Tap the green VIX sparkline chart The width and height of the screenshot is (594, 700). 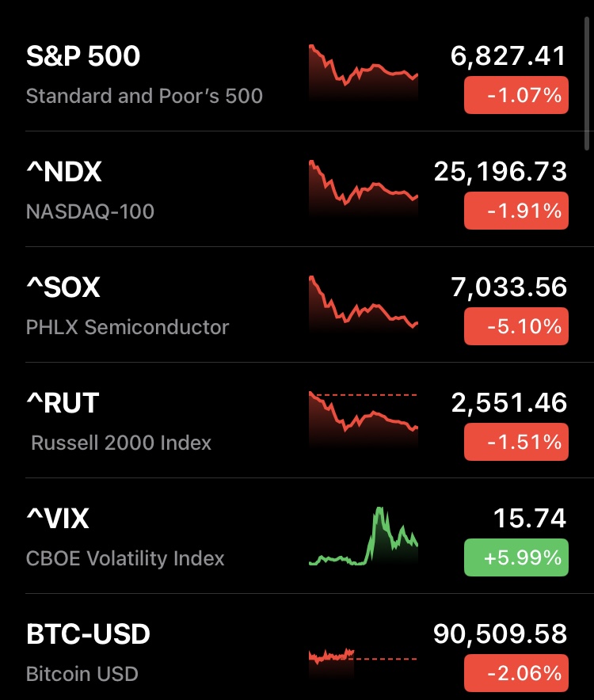pyautogui.click(x=363, y=535)
